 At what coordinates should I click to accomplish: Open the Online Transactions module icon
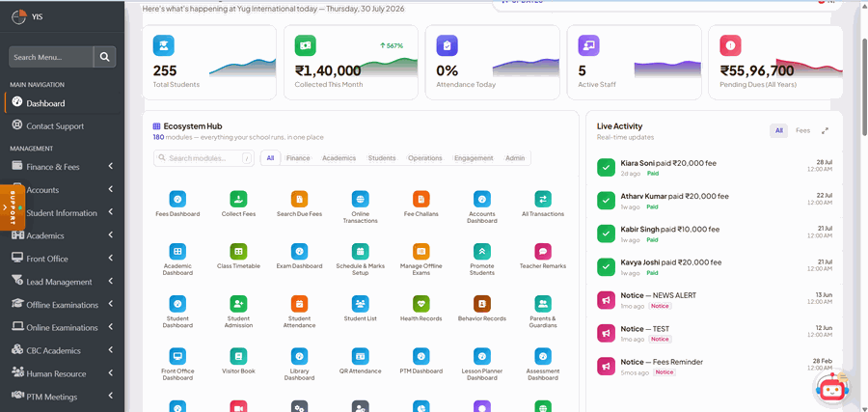361,199
